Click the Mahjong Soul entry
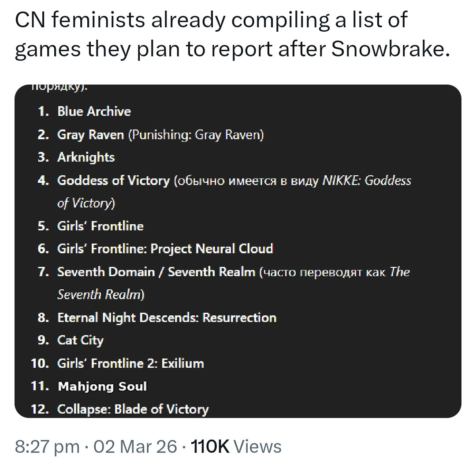Viewport: 476px width, 466px height. (102, 386)
